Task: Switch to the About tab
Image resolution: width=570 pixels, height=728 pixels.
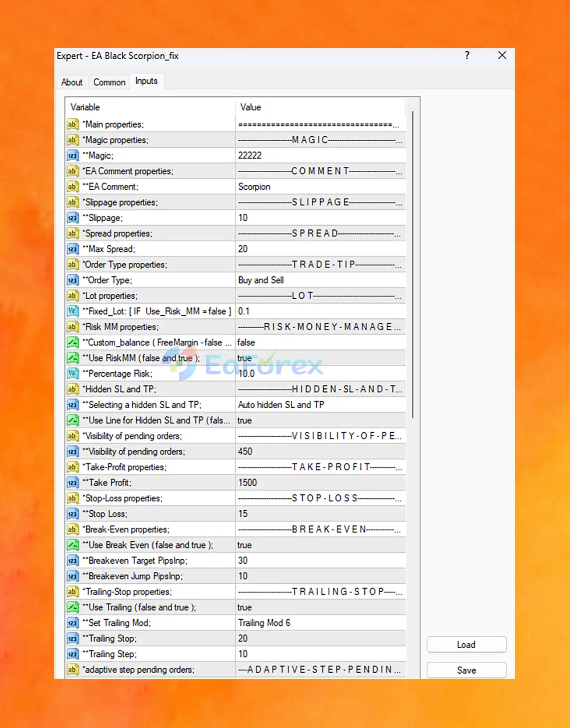Action: (72, 82)
